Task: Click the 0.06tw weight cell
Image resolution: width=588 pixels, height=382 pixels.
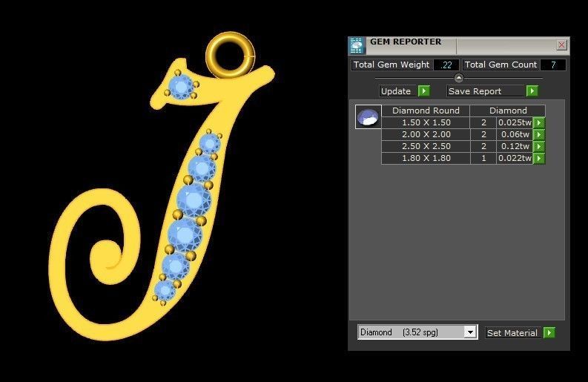Action: point(515,135)
